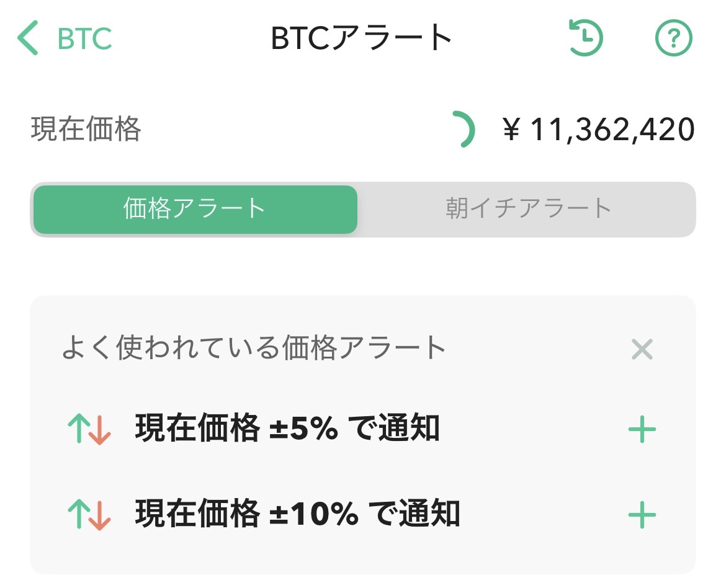Select 現在価格 ±10% で通知 row
Image resolution: width=726 pixels, height=588 pixels.
click(x=362, y=514)
